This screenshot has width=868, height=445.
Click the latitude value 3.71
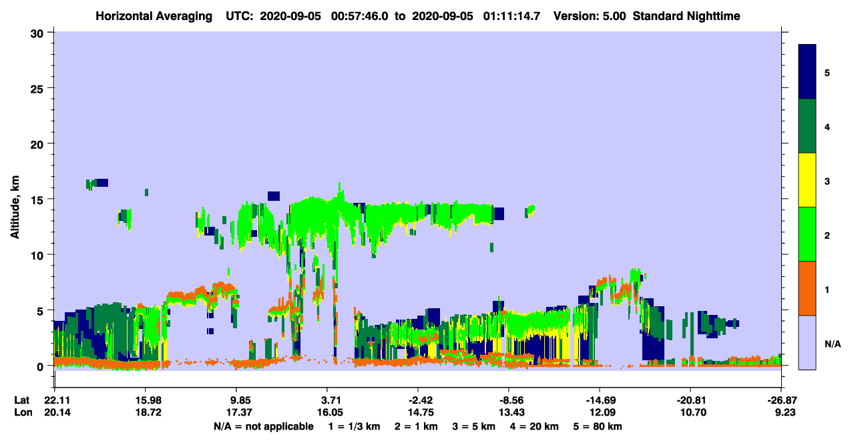point(332,400)
